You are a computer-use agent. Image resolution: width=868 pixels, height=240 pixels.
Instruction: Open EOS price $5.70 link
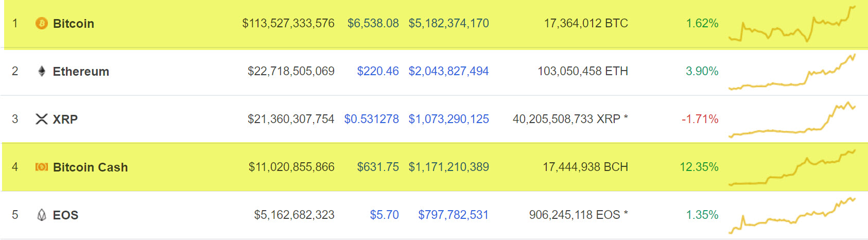pos(385,215)
